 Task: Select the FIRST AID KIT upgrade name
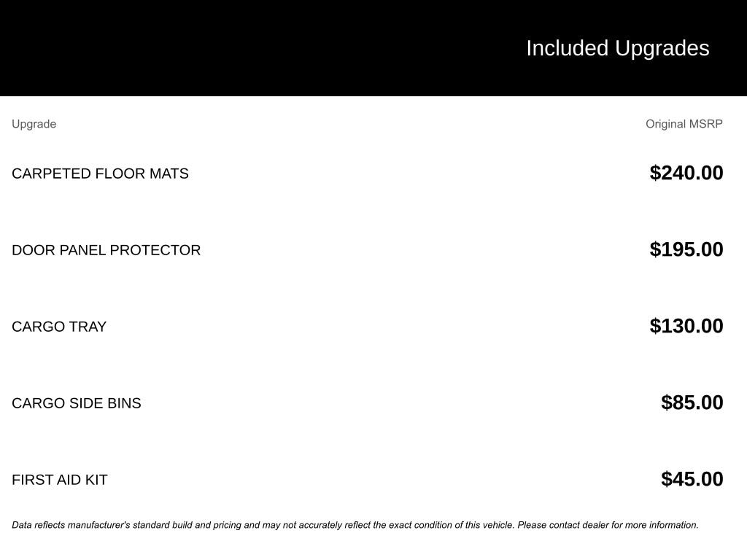click(x=59, y=480)
